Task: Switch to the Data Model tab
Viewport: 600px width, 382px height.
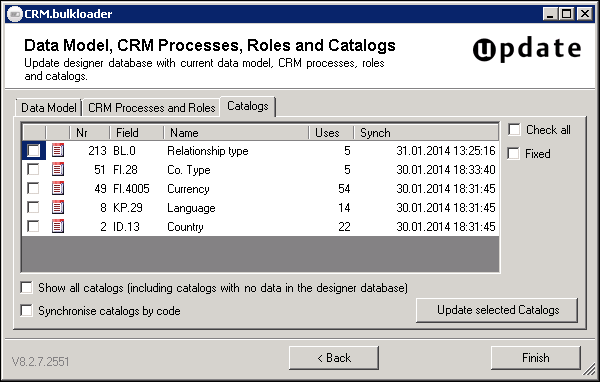Action: pyautogui.click(x=49, y=108)
